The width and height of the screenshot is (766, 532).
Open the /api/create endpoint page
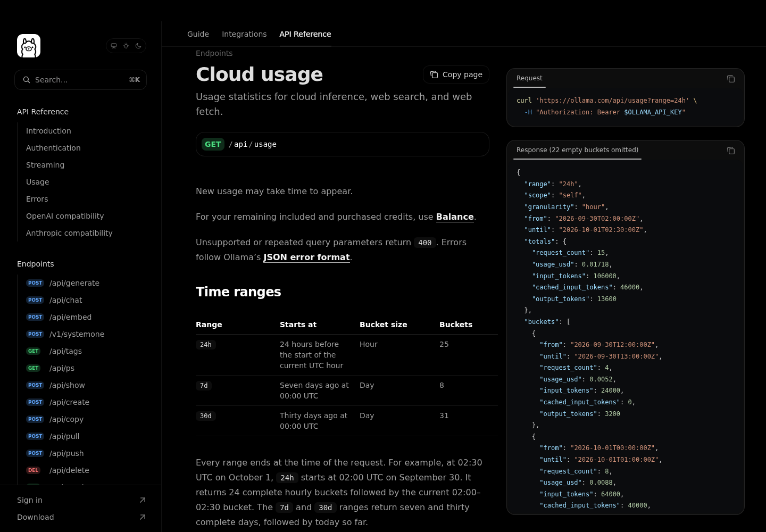pos(69,402)
